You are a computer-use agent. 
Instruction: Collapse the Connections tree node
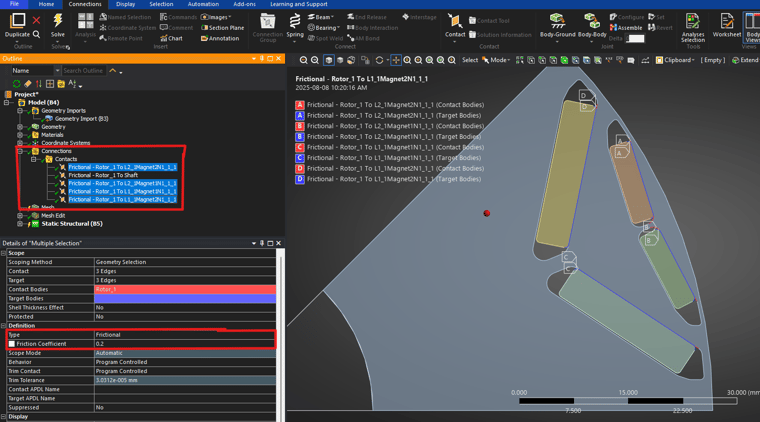(20, 151)
